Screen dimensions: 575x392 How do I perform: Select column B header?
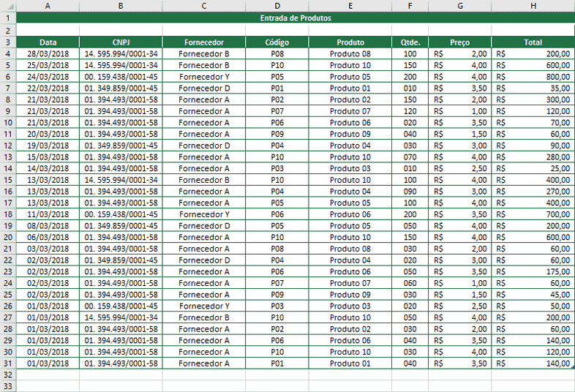121,6
